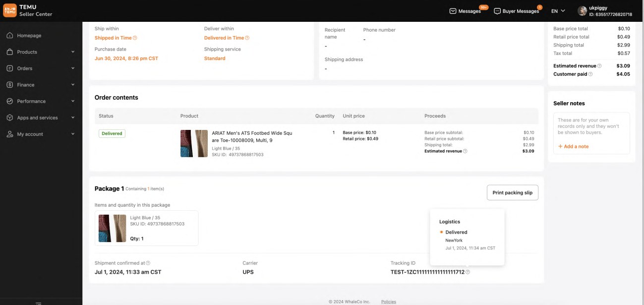Image resolution: width=644 pixels, height=305 pixels.
Task: Click the Print packing slip button
Action: coord(512,192)
